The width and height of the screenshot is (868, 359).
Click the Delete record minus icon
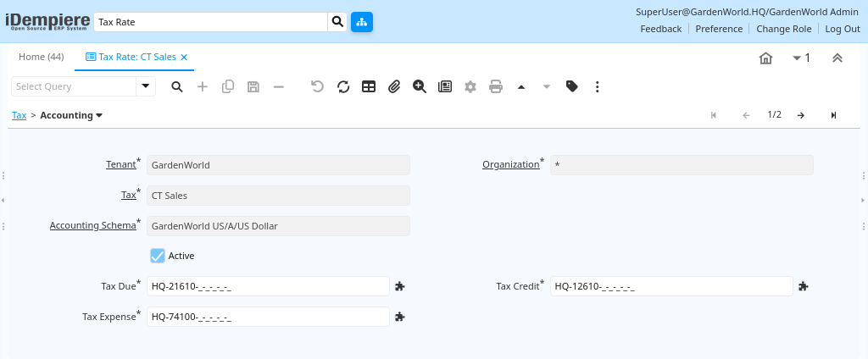click(x=279, y=87)
